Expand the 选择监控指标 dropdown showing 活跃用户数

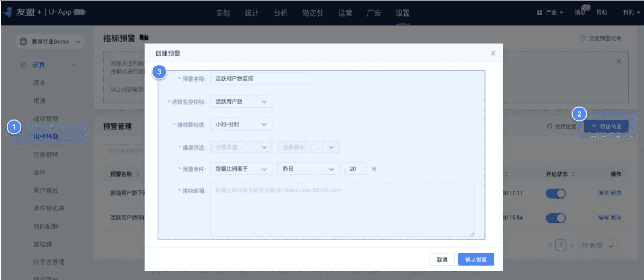click(242, 102)
